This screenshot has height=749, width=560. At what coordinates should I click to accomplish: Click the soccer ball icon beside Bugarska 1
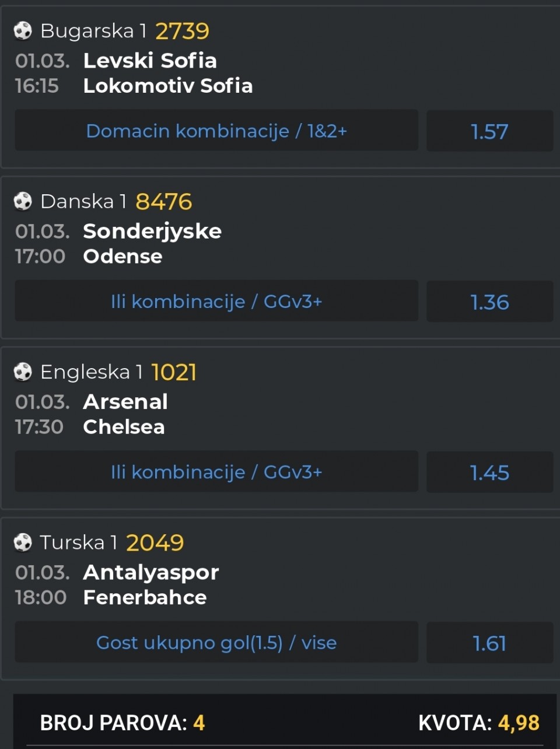tap(23, 30)
